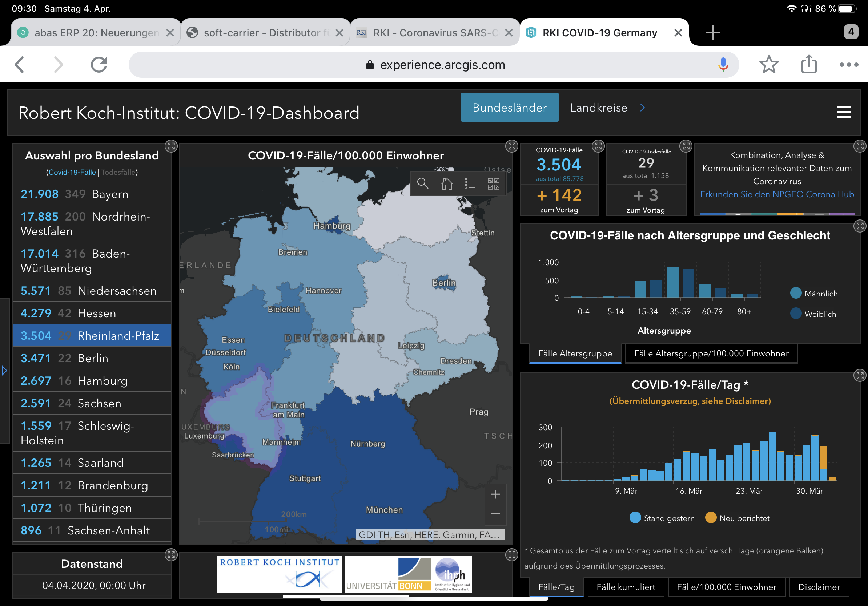The image size is (868, 606).
Task: Open the hamburger menu in dashboard header
Action: (843, 112)
